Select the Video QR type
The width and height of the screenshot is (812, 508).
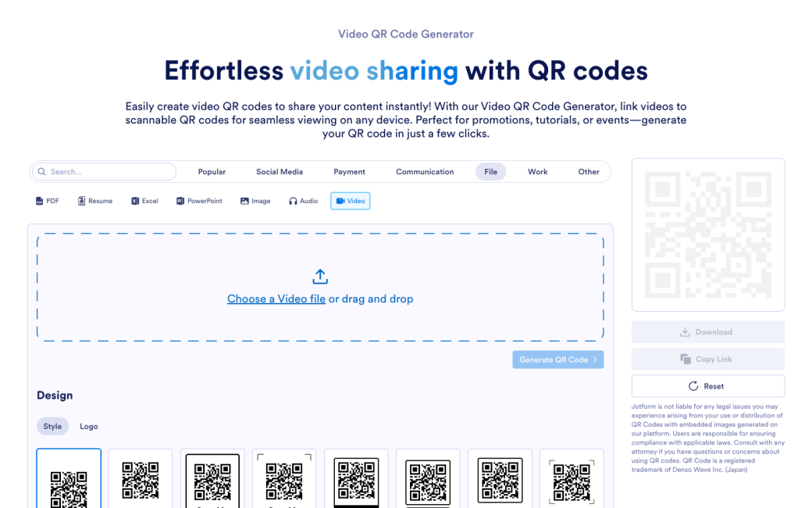pyautogui.click(x=351, y=201)
